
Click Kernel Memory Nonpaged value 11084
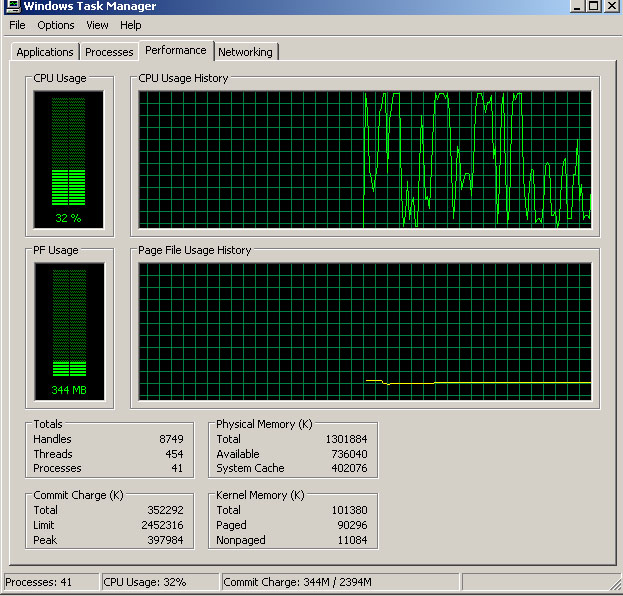coord(352,540)
